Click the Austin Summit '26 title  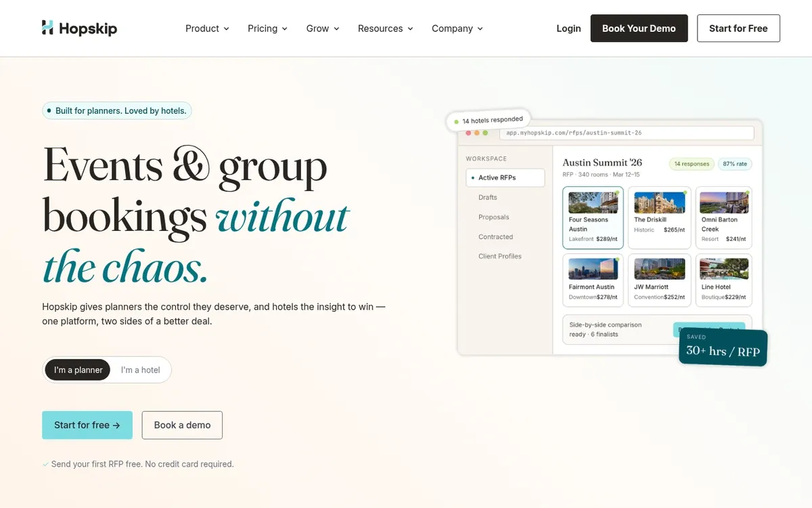click(602, 163)
